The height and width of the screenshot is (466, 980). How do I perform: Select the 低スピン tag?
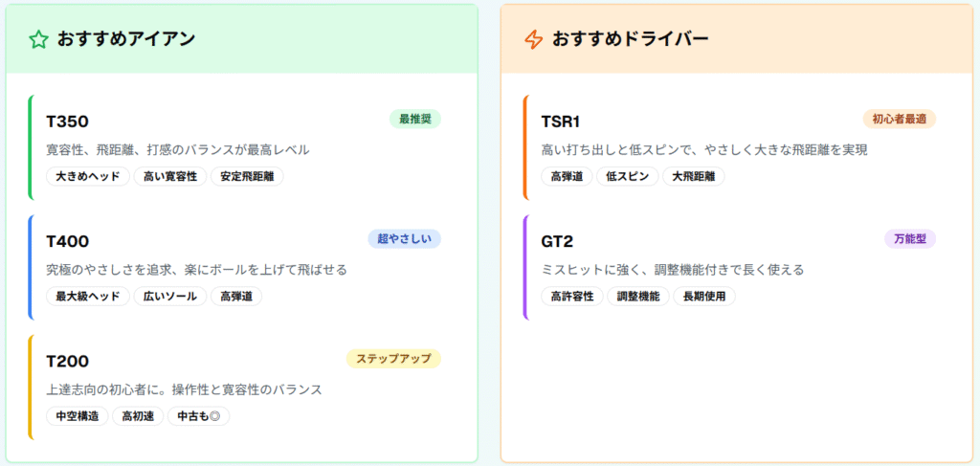tap(628, 177)
